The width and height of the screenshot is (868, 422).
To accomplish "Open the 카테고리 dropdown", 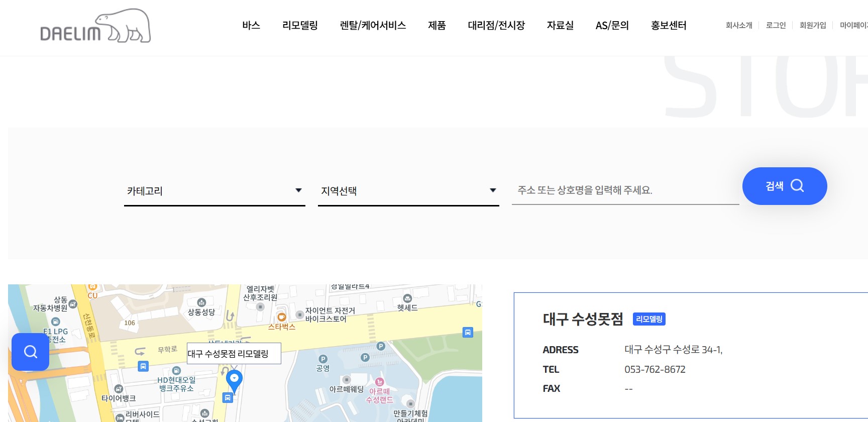I will click(214, 191).
